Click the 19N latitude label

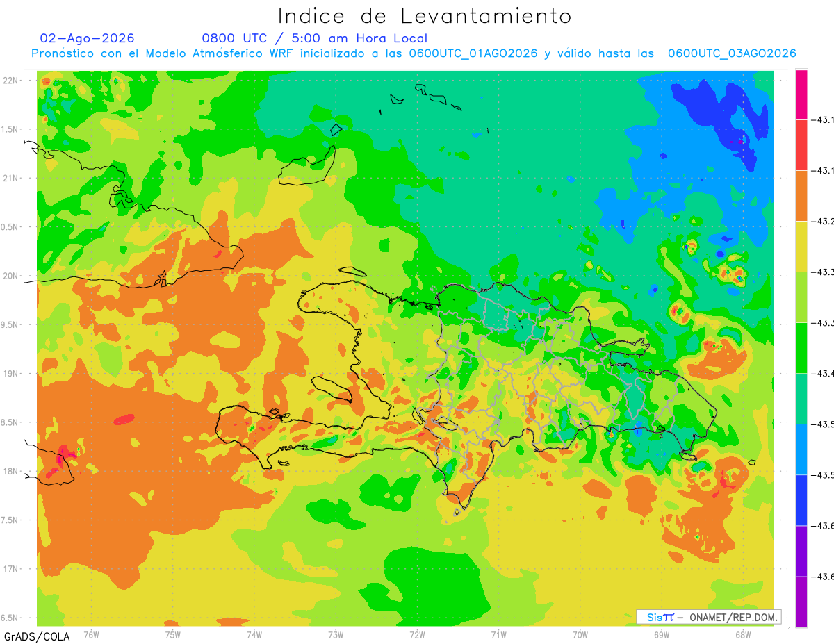tap(10, 374)
